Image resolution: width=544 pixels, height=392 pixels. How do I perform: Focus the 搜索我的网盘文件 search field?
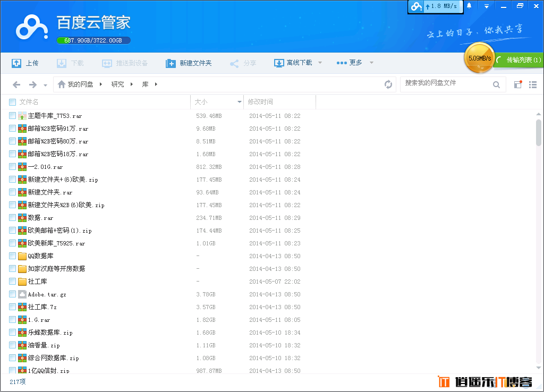click(x=446, y=83)
